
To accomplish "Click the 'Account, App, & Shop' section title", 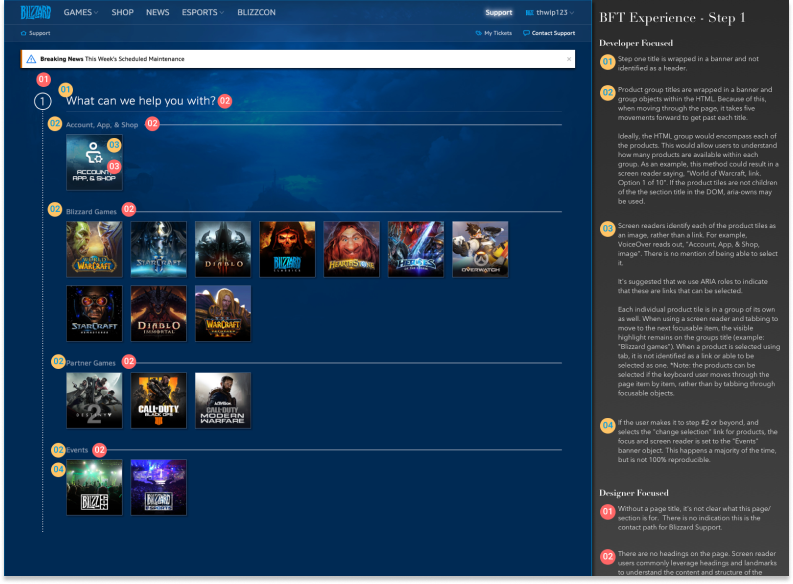I will 102,125.
